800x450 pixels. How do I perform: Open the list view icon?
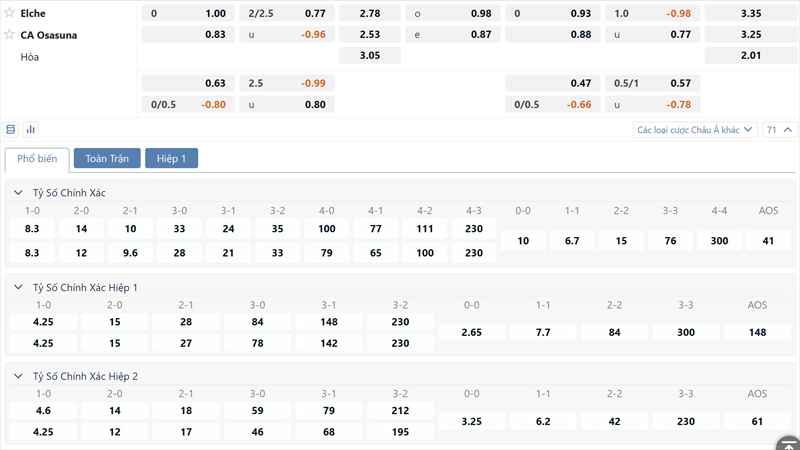[x=11, y=130]
